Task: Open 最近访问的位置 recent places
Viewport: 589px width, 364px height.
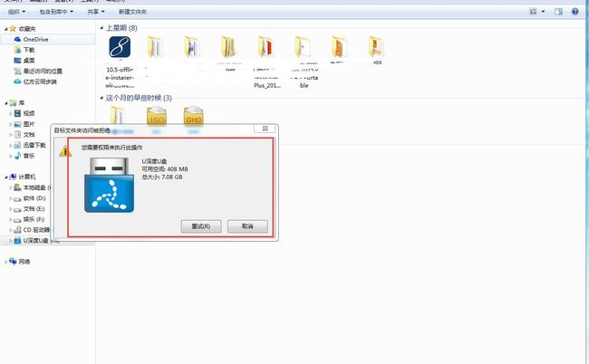Action: pyautogui.click(x=43, y=71)
